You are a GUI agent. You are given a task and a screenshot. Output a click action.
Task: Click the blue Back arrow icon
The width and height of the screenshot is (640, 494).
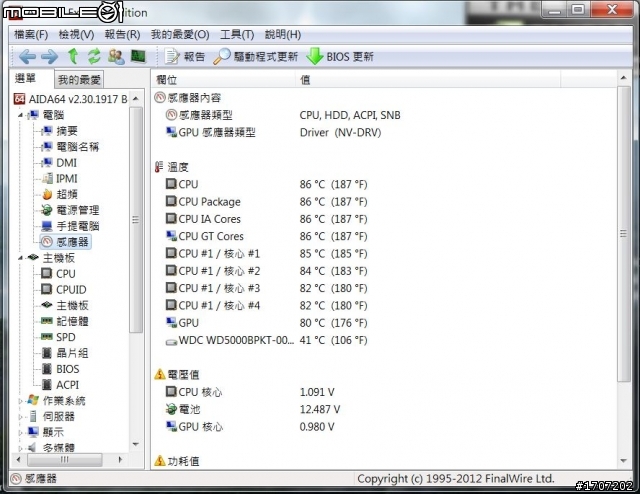click(27, 57)
